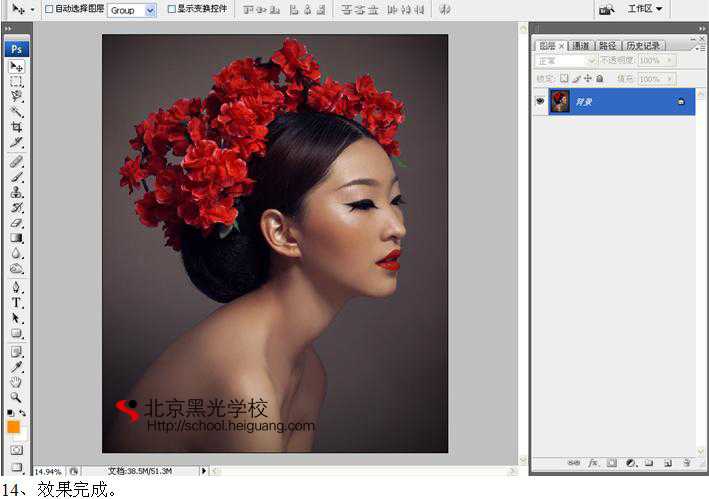Select the Move tool in toolbox
The image size is (709, 499).
(x=17, y=66)
